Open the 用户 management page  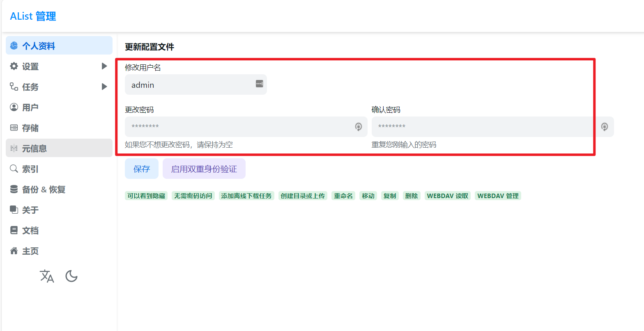tap(59, 107)
